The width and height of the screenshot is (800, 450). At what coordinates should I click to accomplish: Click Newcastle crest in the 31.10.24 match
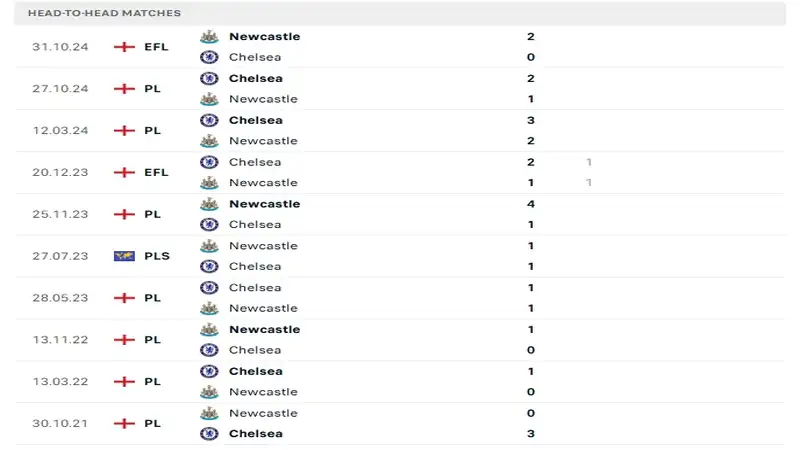tap(209, 36)
